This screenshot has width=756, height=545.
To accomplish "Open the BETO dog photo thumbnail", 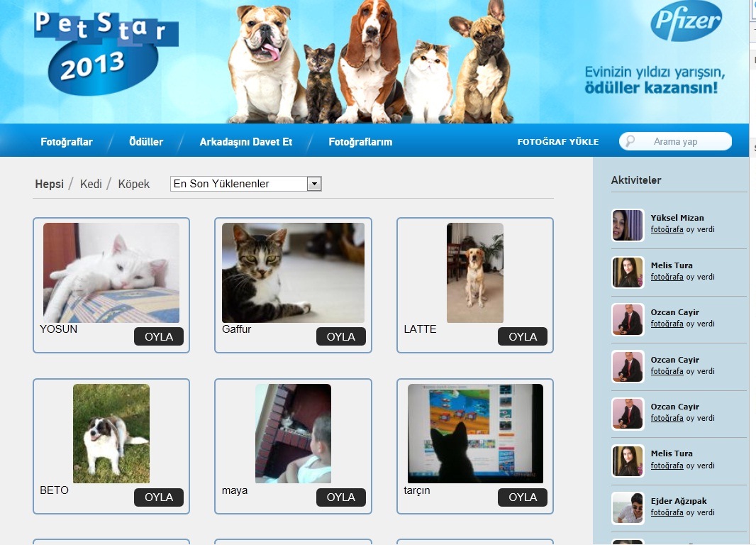I will point(111,434).
